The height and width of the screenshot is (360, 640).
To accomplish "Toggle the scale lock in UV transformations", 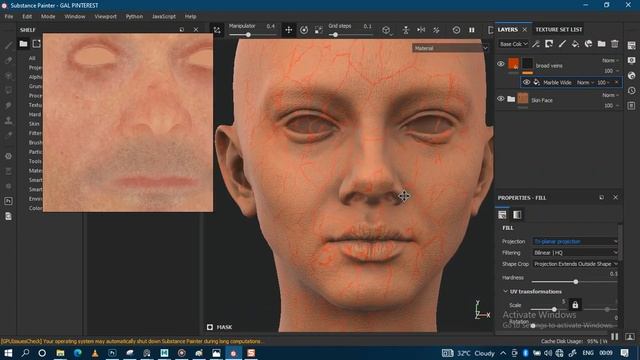I will (x=575, y=304).
